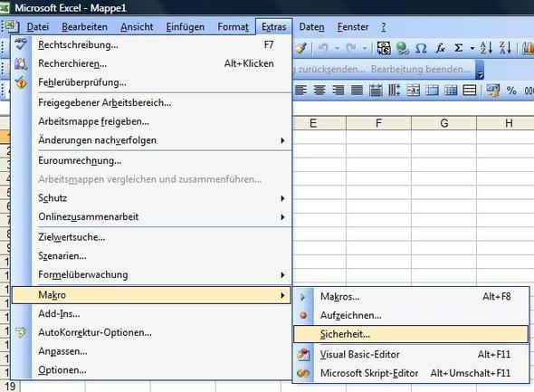Screen dimensions: 534x392
Task: Open the ? help menu
Action: (384, 26)
